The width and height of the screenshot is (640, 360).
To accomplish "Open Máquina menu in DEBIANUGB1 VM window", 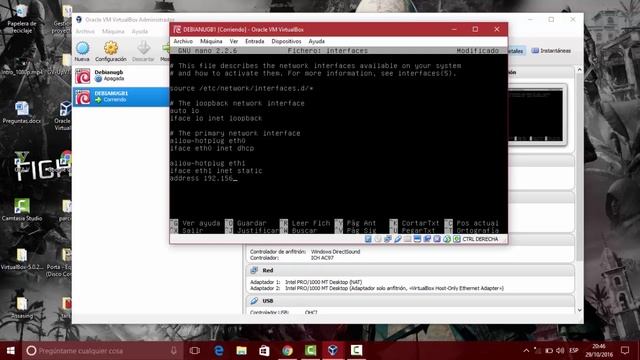I will [211, 41].
